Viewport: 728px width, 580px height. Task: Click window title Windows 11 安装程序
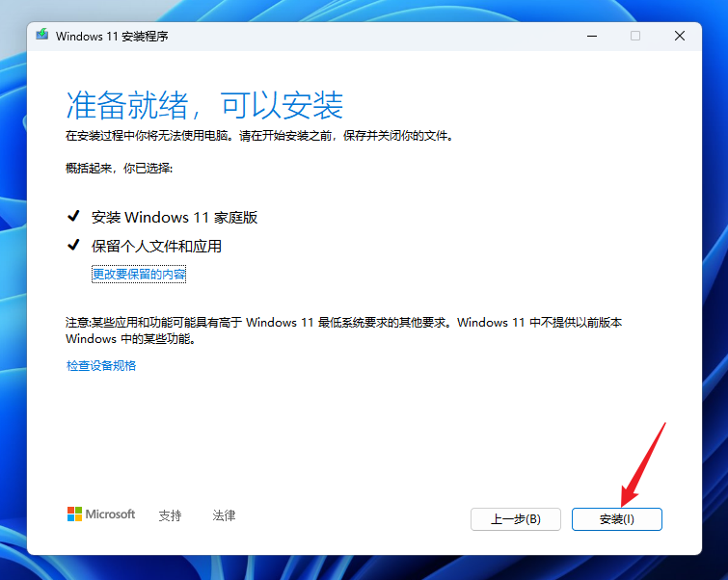click(112, 37)
